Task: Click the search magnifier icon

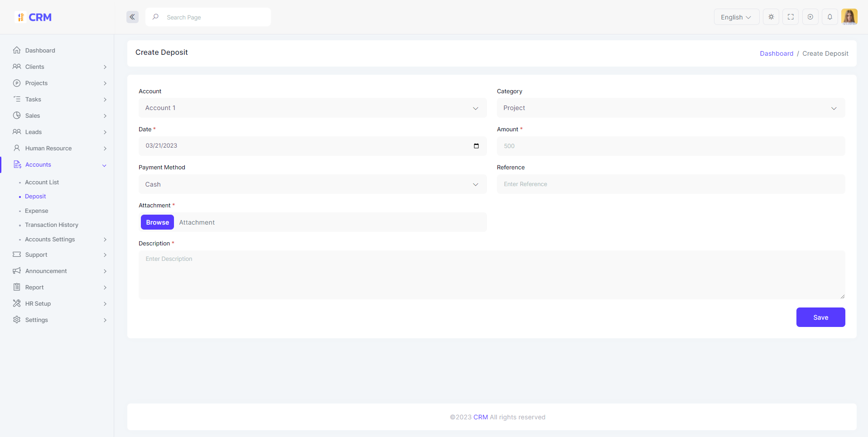Action: pos(155,17)
